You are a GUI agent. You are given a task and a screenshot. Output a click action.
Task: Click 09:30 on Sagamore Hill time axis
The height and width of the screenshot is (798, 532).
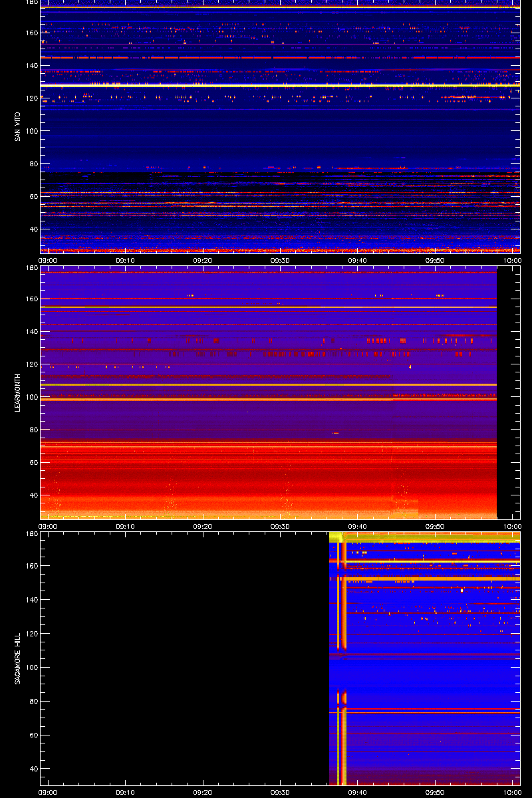(x=280, y=793)
